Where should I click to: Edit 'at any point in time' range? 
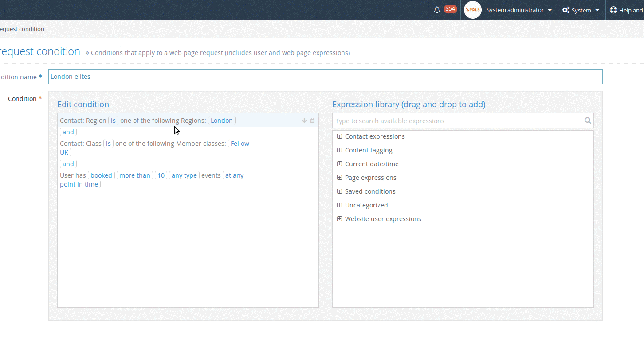(x=235, y=175)
